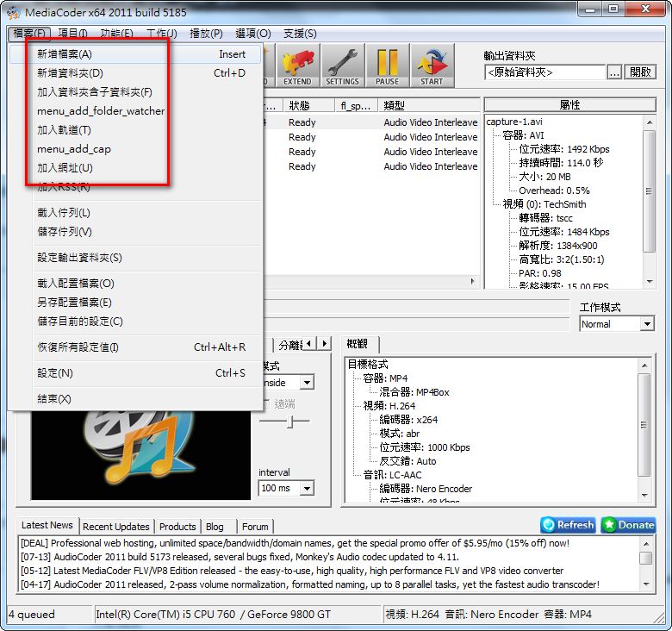Viewport: 672px width, 631px height.
Task: Switch to the Forum tab
Action: tap(255, 527)
